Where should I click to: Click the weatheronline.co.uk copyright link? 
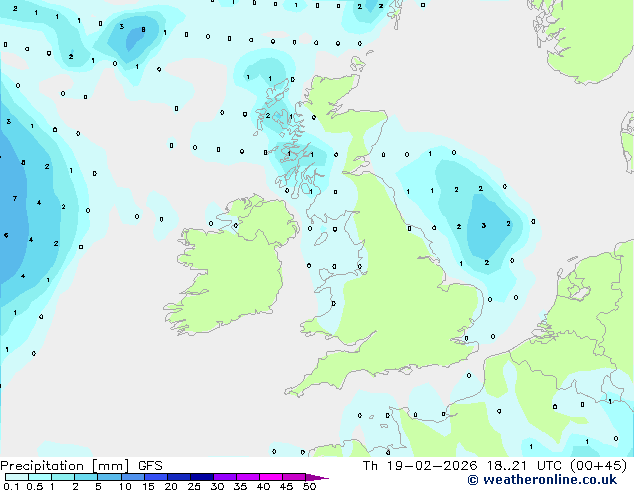[542, 480]
